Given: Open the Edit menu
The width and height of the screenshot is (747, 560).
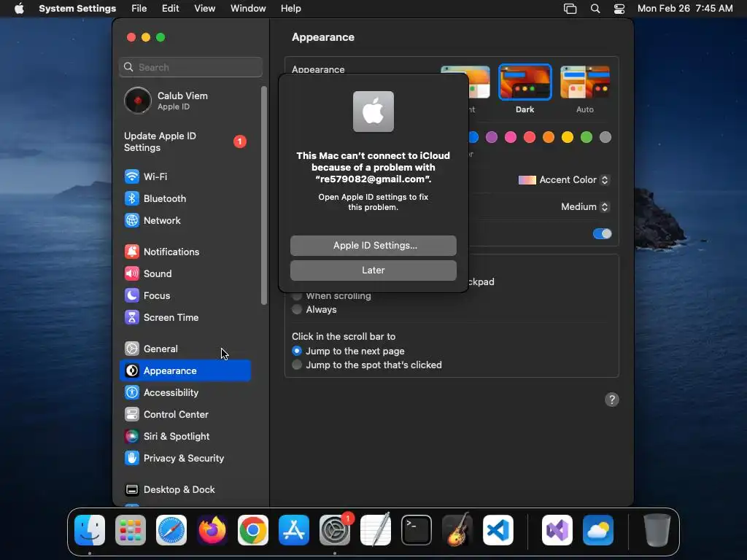Looking at the screenshot, I should (x=170, y=9).
